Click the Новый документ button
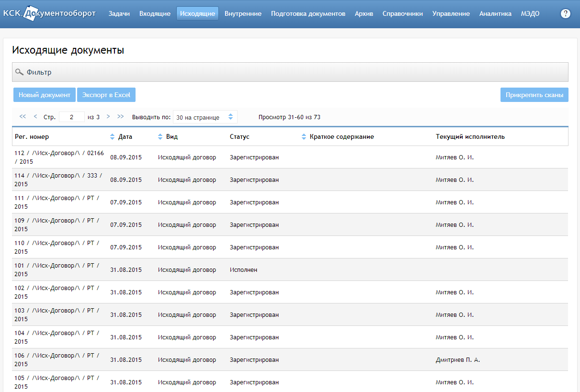 tap(45, 95)
